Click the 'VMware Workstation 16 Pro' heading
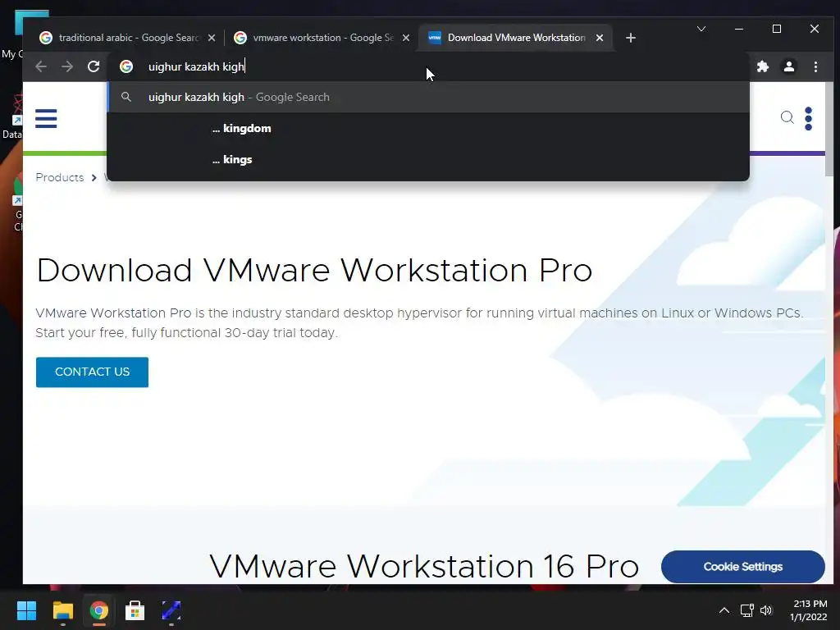 tap(424, 566)
